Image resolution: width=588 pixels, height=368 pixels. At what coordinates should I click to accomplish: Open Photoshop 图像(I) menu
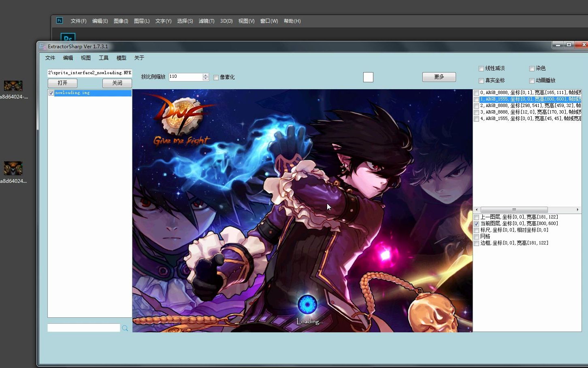(121, 21)
